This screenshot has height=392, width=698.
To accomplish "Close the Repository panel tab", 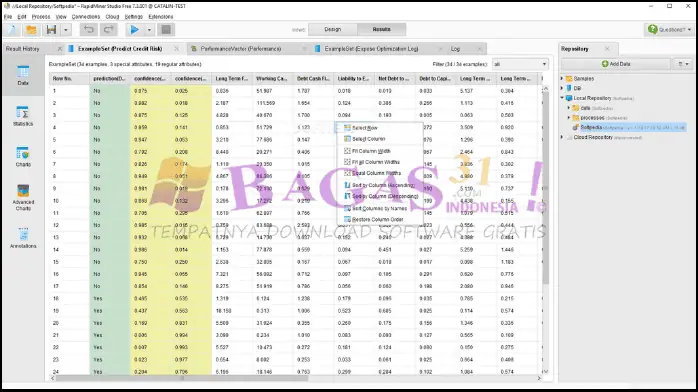I will pyautogui.click(x=607, y=48).
